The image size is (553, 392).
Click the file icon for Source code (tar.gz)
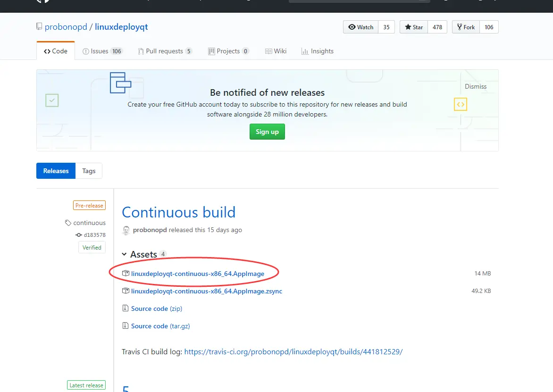125,325
